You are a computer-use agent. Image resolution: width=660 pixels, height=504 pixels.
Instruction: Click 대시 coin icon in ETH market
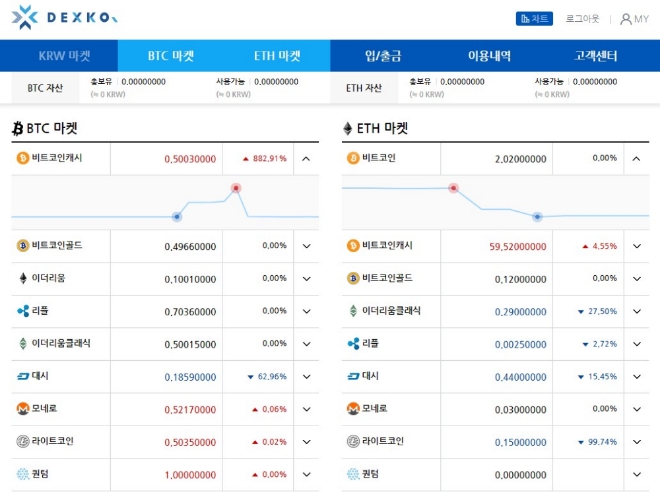[354, 376]
